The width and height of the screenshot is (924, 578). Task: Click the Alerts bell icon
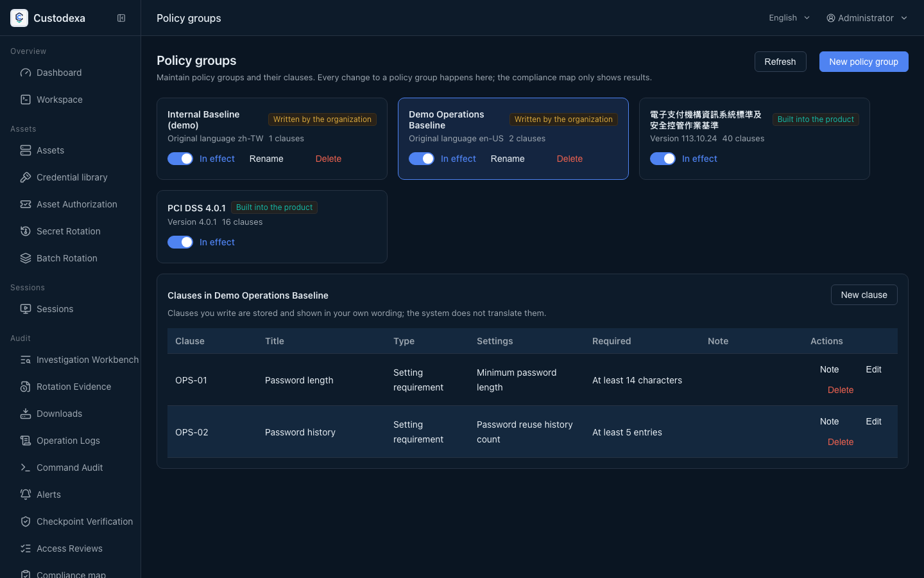26,495
